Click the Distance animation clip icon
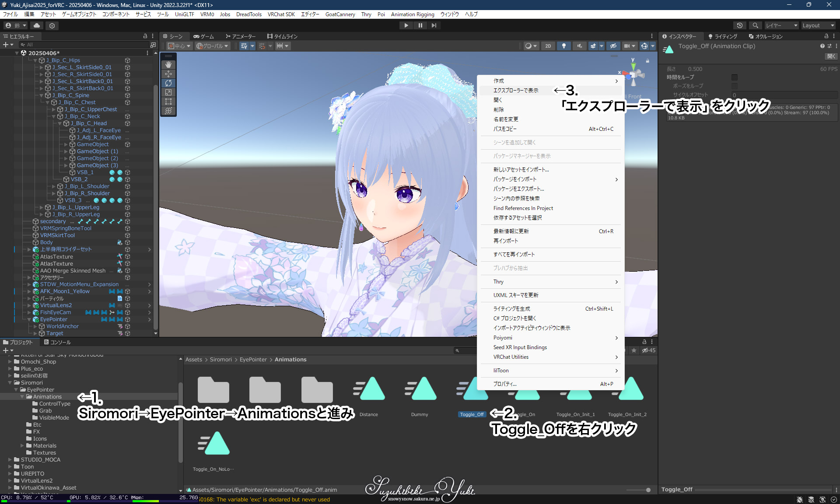The width and height of the screenshot is (840, 504). pyautogui.click(x=369, y=388)
